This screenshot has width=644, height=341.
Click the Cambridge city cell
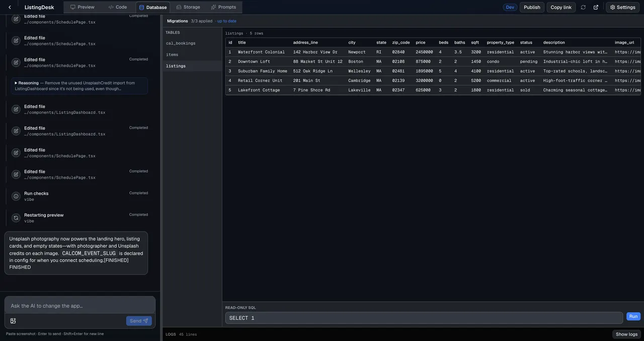click(x=359, y=81)
